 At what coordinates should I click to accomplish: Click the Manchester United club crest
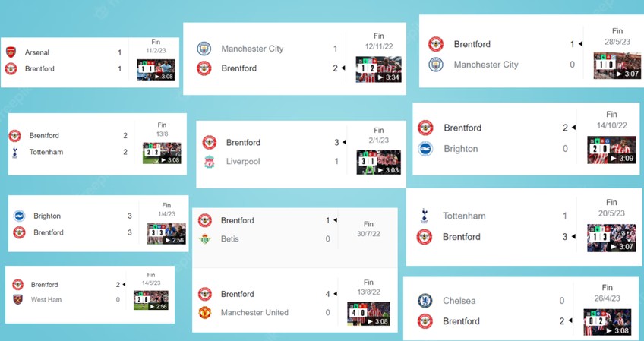(x=204, y=312)
